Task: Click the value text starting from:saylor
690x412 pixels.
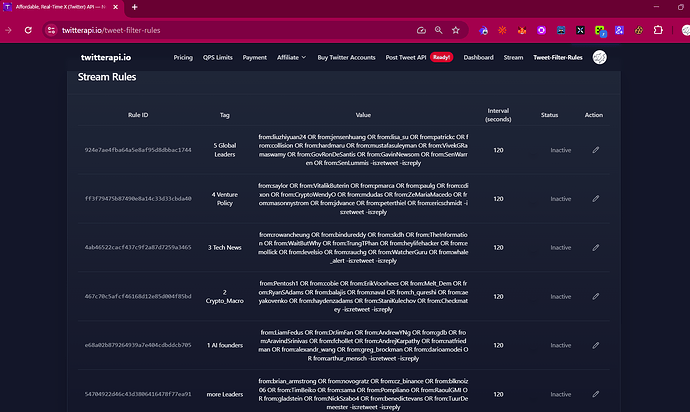Action: (363, 199)
